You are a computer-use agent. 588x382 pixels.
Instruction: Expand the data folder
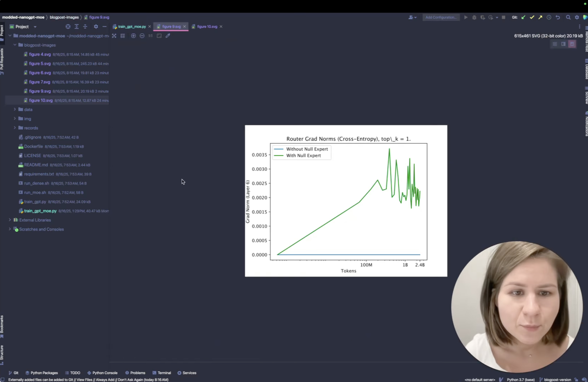[x=15, y=109]
